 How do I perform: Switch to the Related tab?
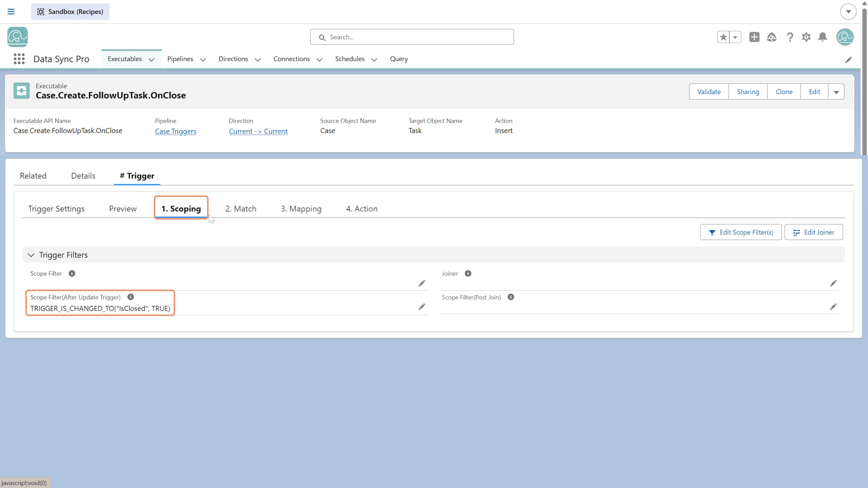[x=33, y=176]
